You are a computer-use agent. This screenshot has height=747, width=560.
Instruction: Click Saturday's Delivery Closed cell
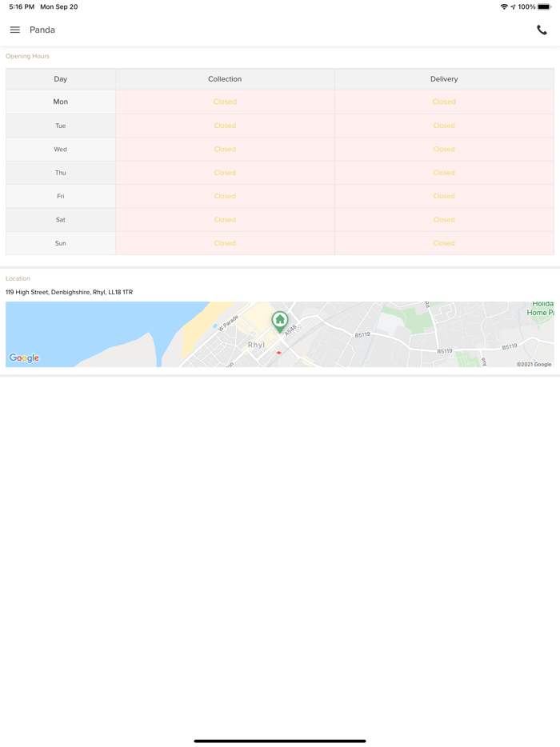444,220
